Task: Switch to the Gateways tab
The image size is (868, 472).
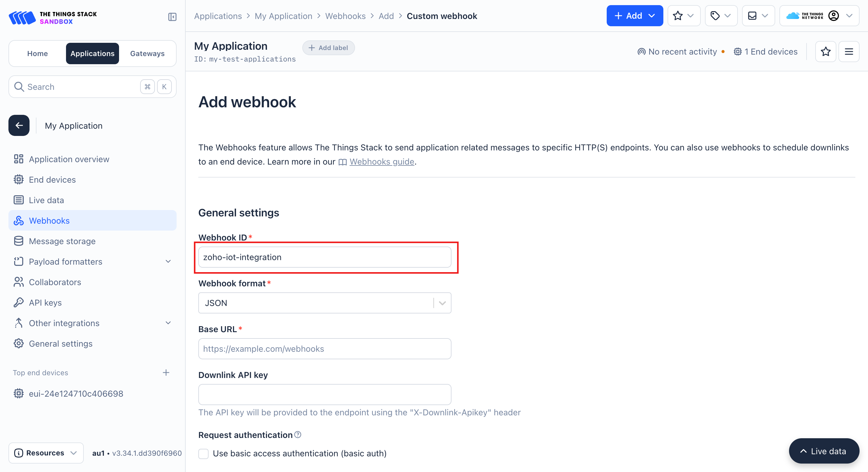Action: point(147,53)
